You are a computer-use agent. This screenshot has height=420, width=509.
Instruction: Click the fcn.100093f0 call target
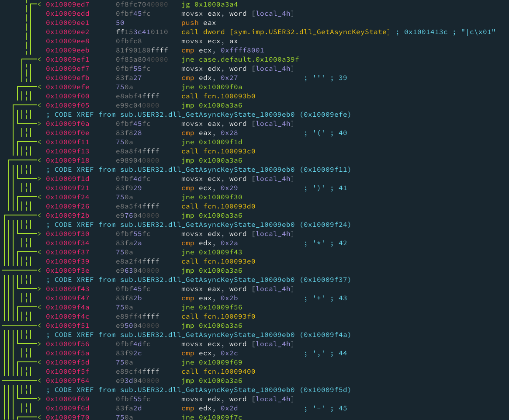pos(229,316)
